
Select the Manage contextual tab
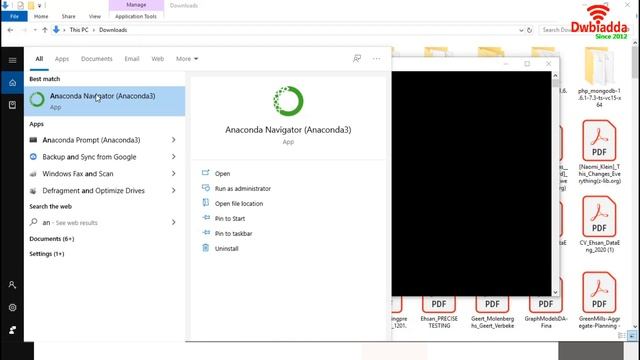click(x=136, y=5)
